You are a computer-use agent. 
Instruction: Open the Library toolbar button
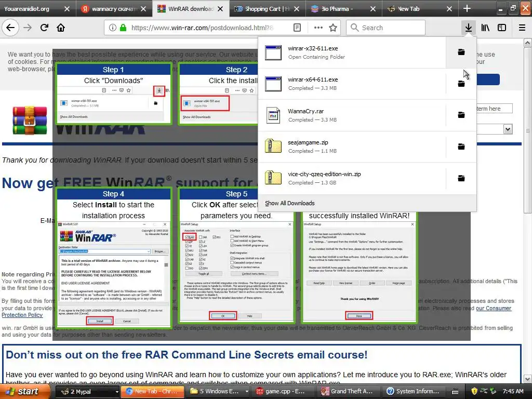485,28
